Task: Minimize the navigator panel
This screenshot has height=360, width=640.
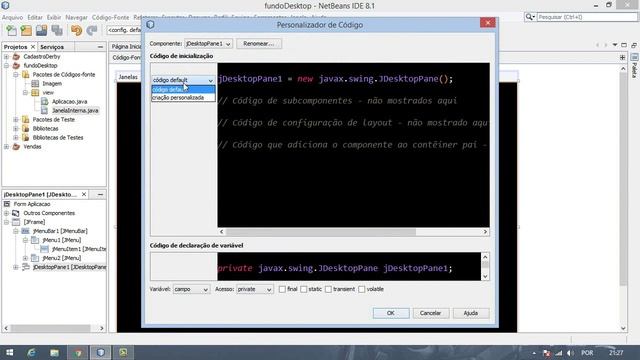Action: click(100, 194)
